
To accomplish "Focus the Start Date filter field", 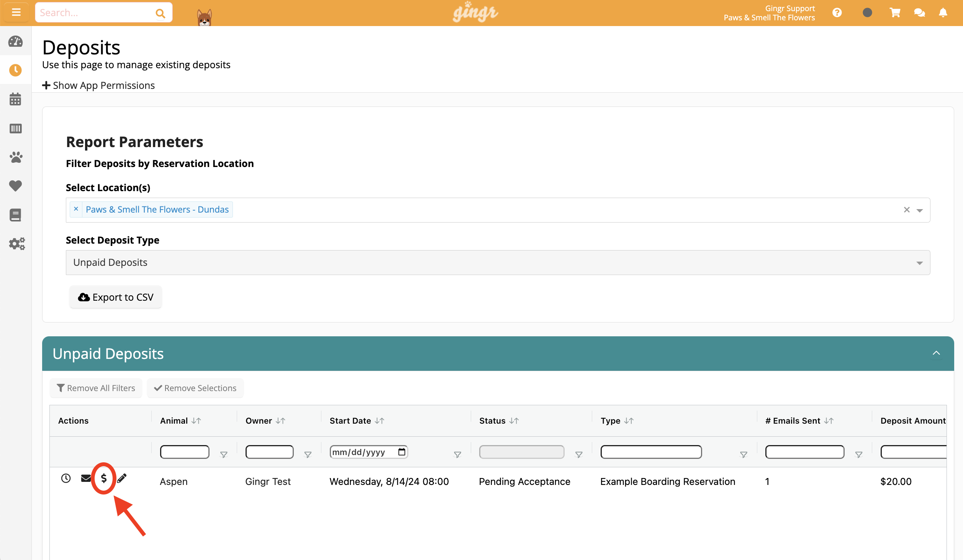I will 369,452.
